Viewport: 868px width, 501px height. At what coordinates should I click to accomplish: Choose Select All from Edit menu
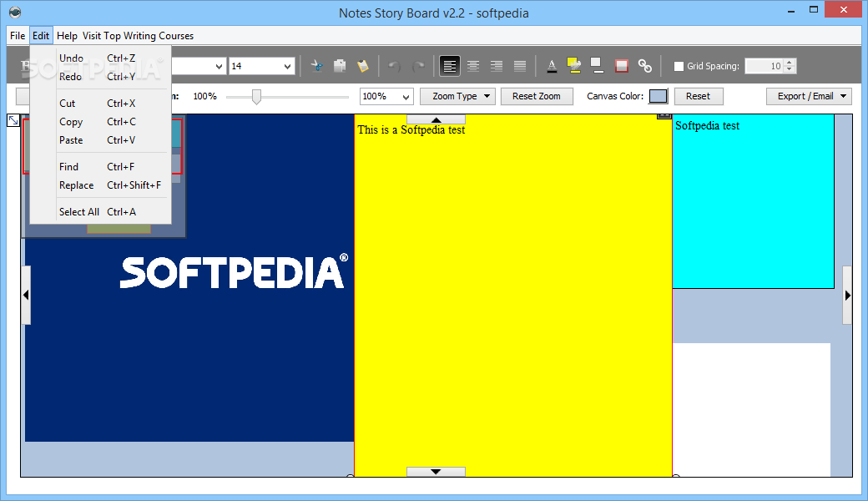pyautogui.click(x=100, y=211)
